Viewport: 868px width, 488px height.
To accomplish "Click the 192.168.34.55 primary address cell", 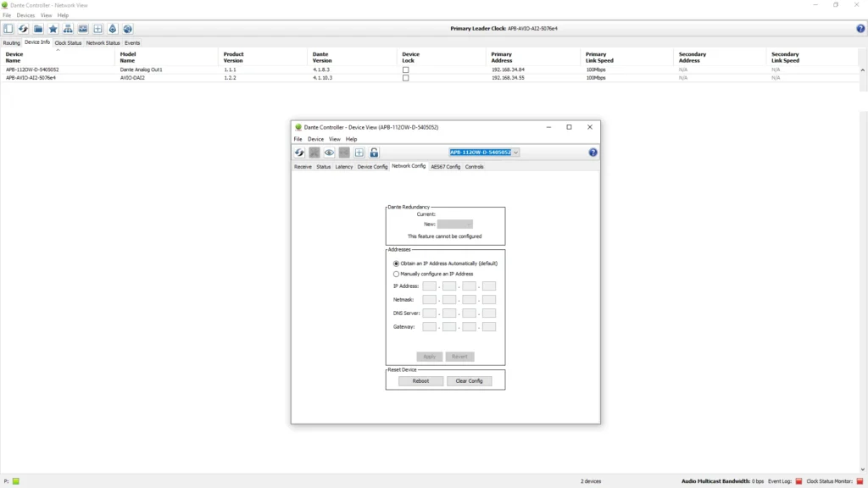I will coord(509,78).
